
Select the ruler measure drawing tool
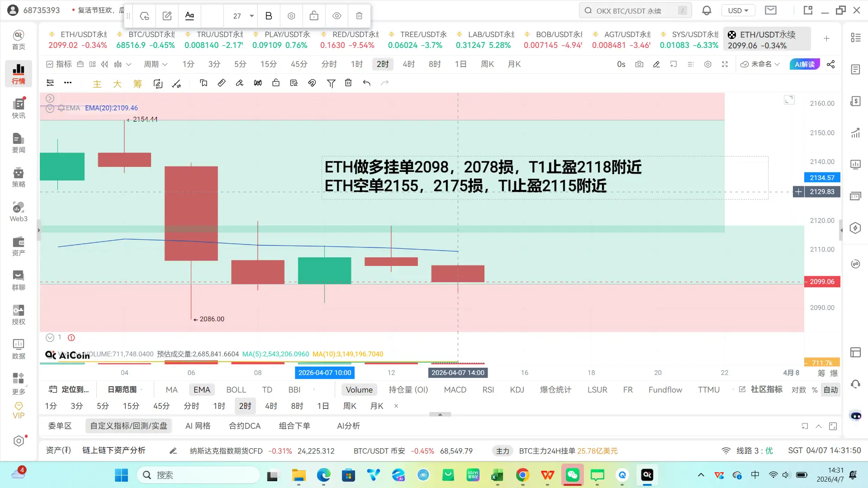222,83
